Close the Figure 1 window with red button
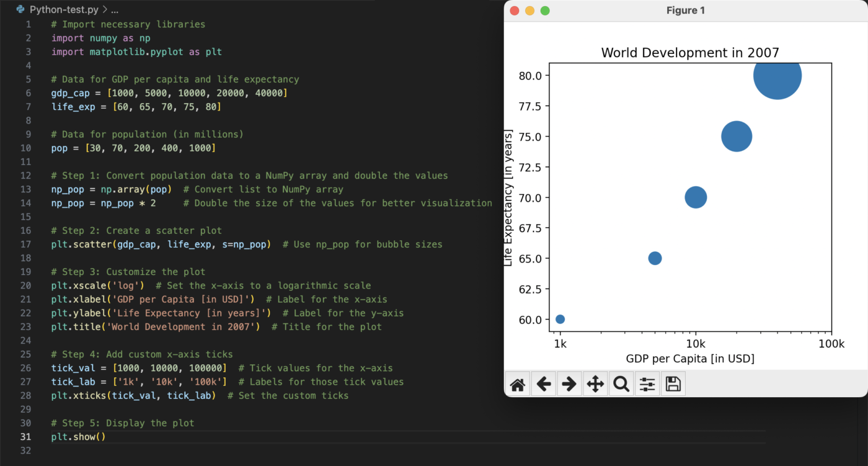The image size is (868, 466). tap(514, 11)
